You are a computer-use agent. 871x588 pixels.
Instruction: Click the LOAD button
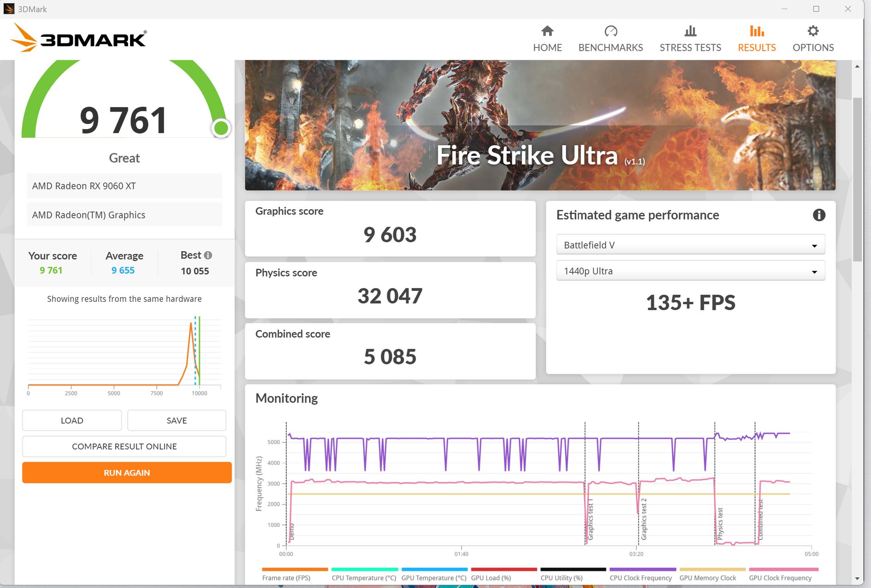coord(72,420)
